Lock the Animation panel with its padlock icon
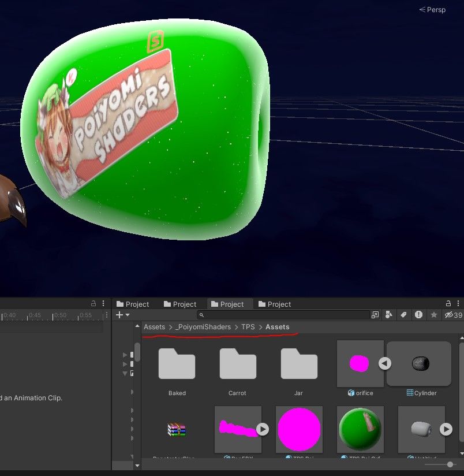Viewport: 464px width, 476px height. pos(93,303)
